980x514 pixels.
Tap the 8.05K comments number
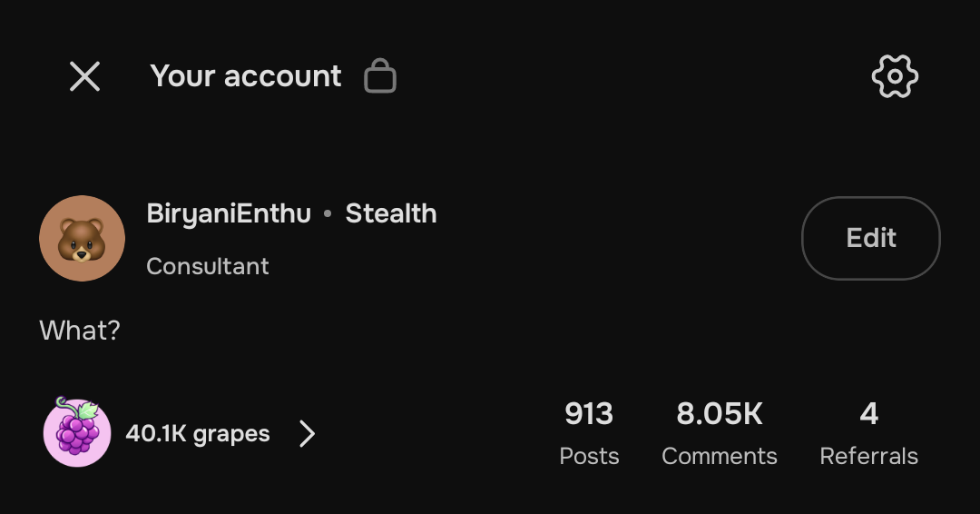point(720,414)
